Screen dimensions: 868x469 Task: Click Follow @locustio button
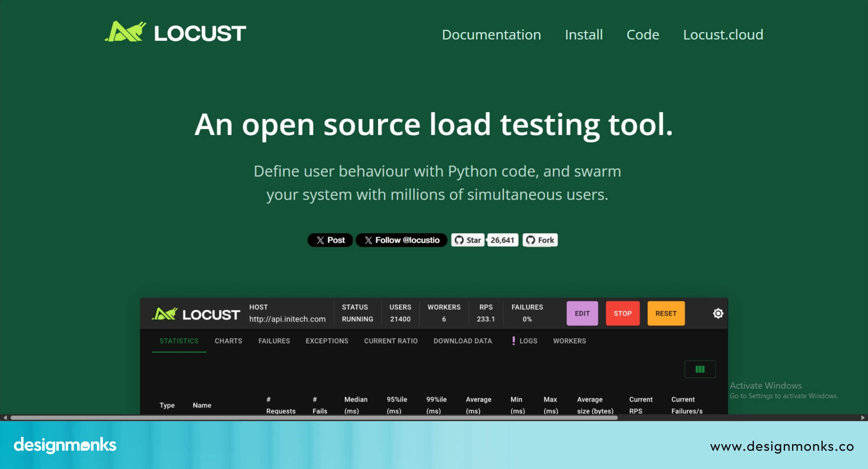tap(401, 240)
